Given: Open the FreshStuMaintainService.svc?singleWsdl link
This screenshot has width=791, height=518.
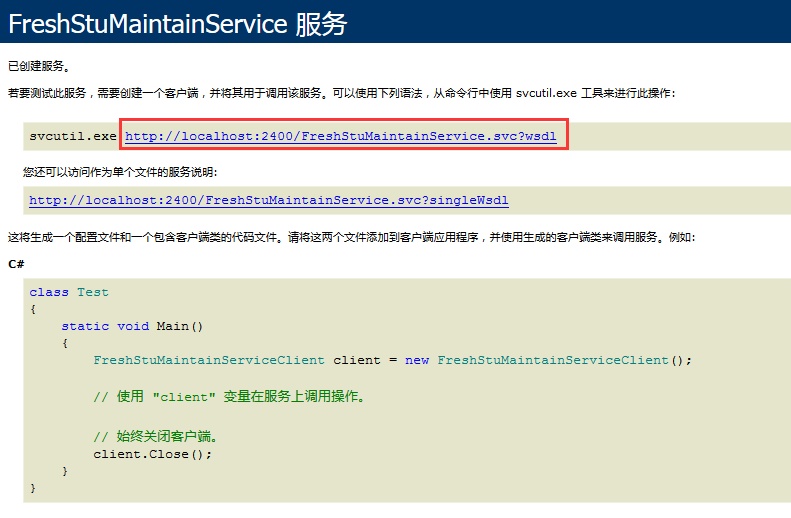Looking at the screenshot, I should pyautogui.click(x=268, y=200).
